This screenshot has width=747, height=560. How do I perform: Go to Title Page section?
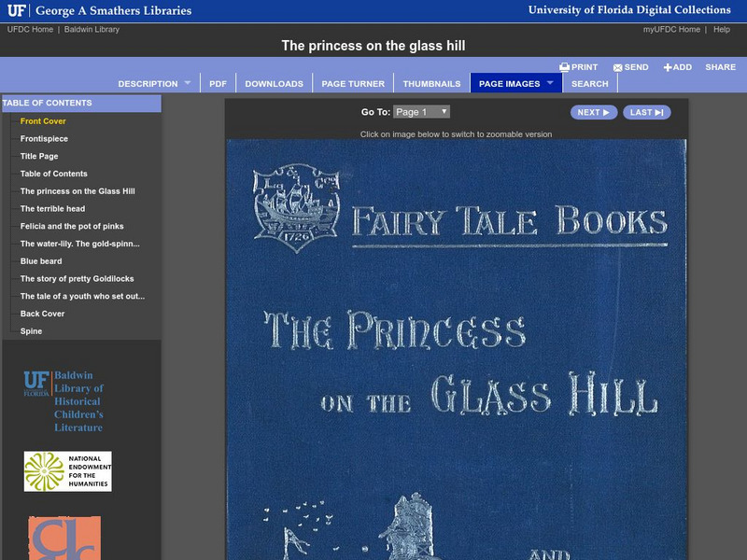pyautogui.click(x=39, y=156)
